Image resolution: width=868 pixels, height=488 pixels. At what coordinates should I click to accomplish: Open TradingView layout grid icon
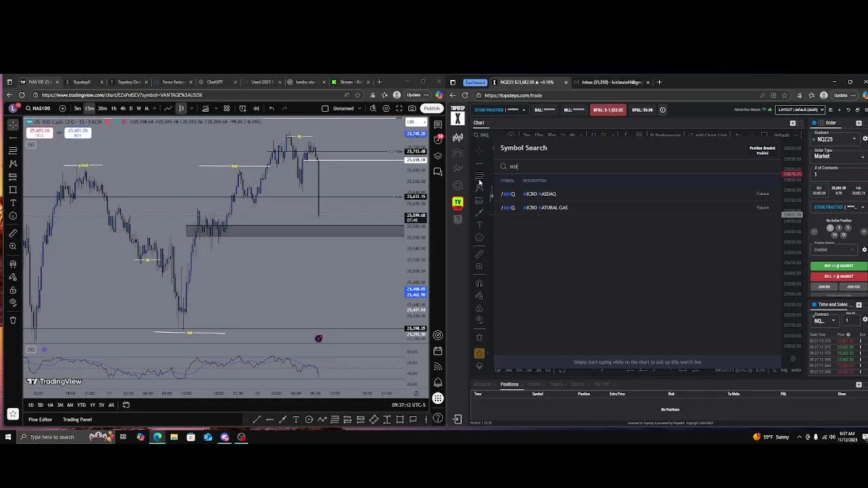[x=226, y=108]
